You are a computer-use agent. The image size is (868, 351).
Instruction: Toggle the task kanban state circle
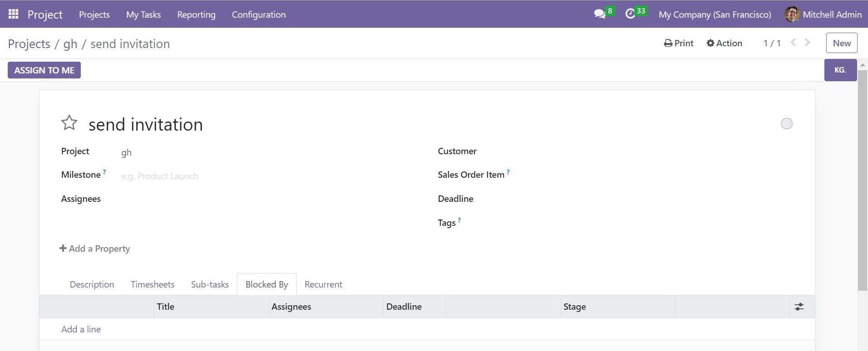click(x=786, y=124)
